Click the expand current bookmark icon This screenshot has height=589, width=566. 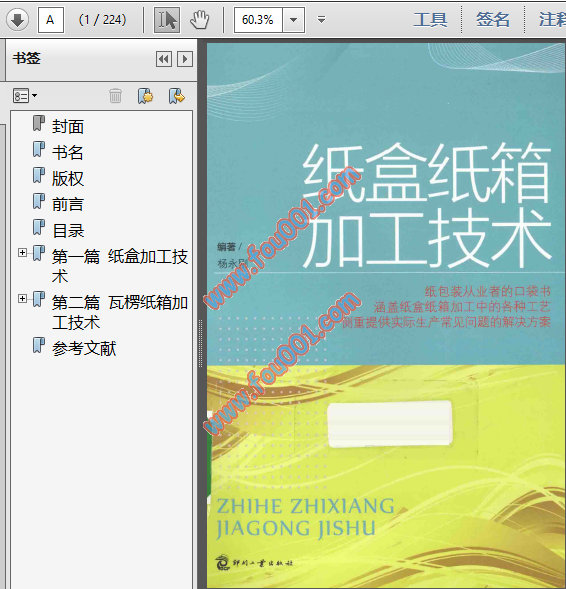coord(177,96)
